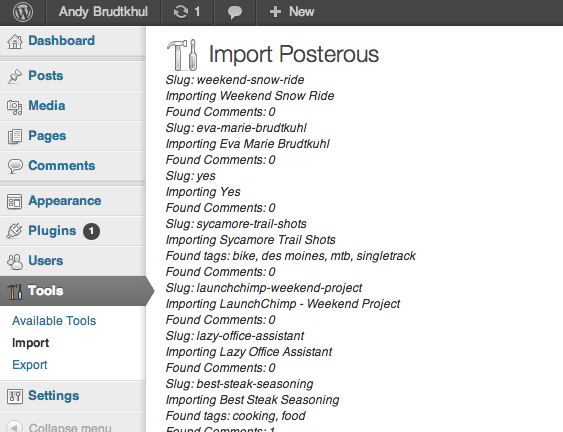Click the Plugins plug icon

[x=14, y=231]
